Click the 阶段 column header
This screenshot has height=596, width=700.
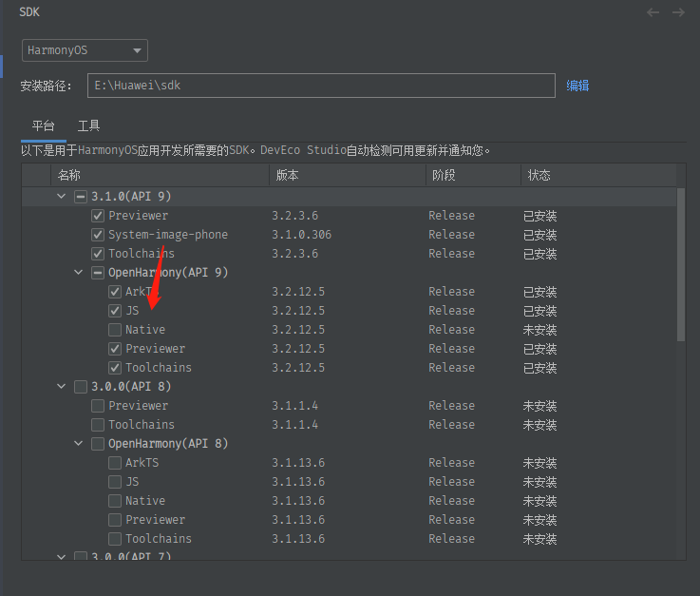coord(473,175)
